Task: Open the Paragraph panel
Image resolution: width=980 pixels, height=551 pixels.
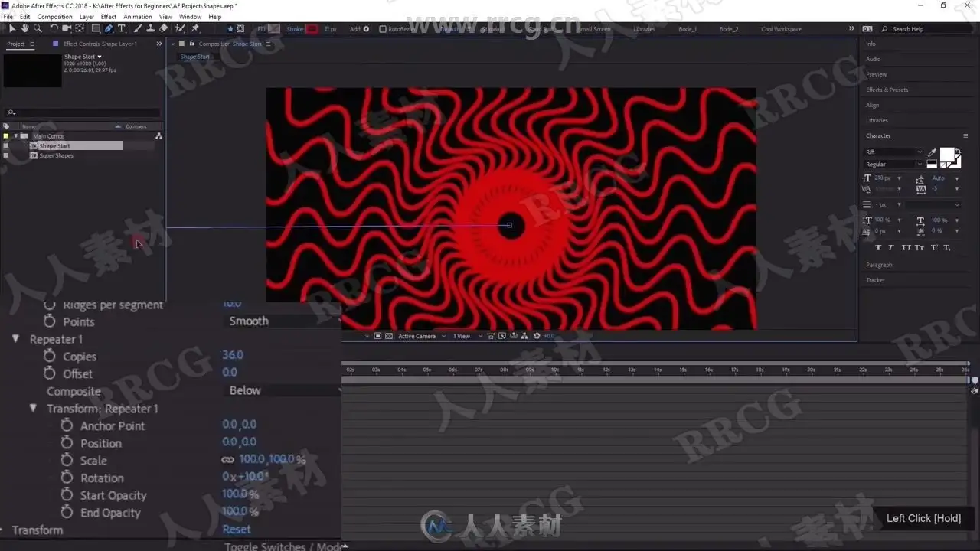Action: click(879, 265)
